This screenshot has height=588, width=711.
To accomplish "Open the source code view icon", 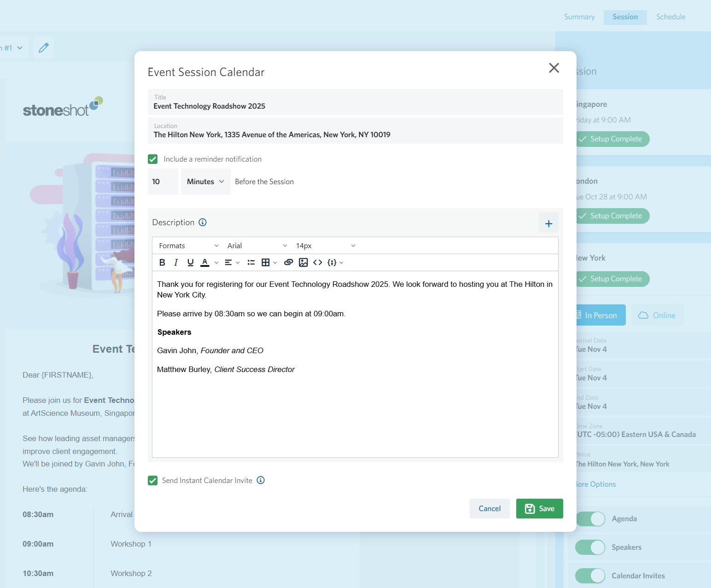I will [317, 262].
